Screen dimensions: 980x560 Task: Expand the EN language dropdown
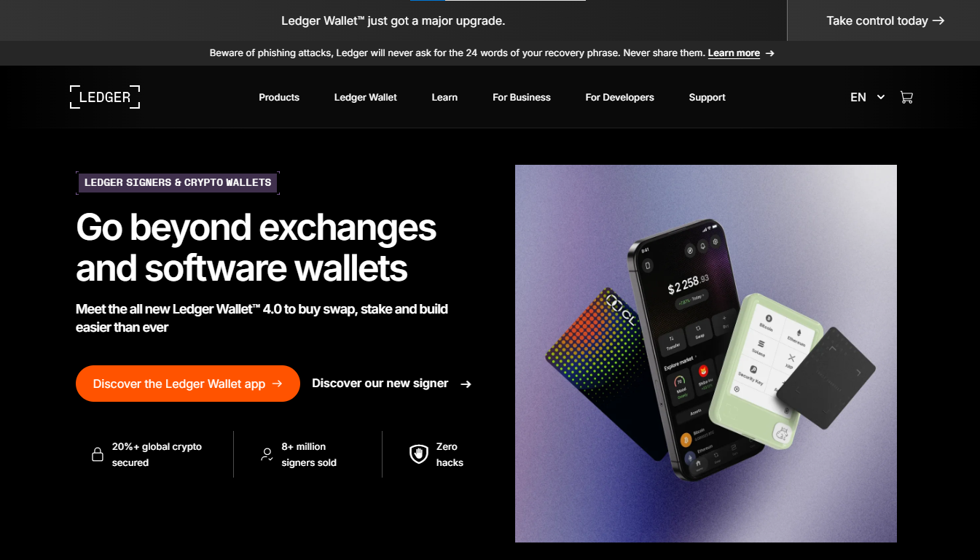click(x=868, y=97)
